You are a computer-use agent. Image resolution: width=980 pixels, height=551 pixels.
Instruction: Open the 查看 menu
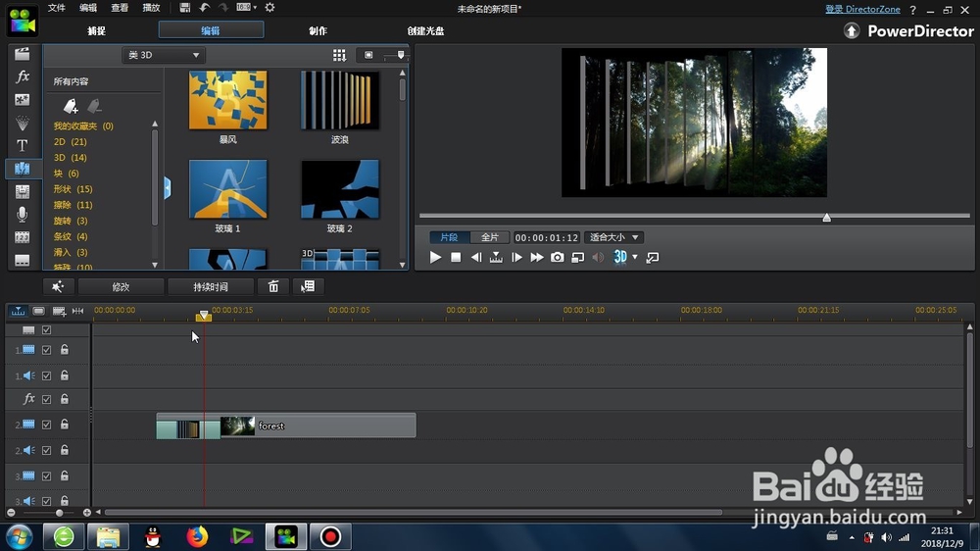click(120, 8)
